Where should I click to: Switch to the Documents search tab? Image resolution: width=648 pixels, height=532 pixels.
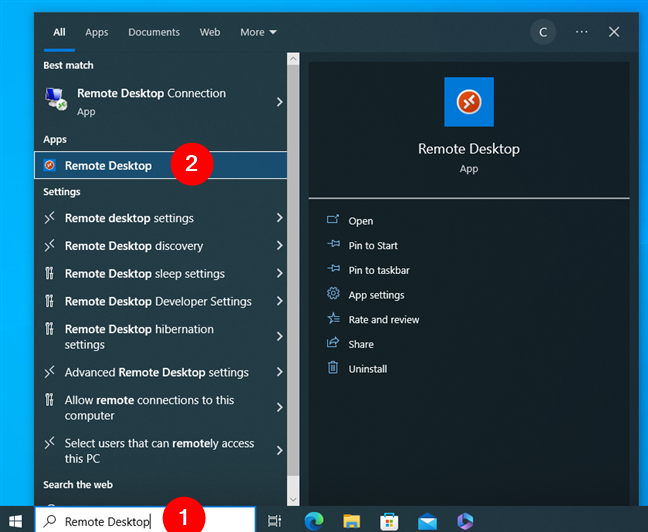pyautogui.click(x=153, y=32)
